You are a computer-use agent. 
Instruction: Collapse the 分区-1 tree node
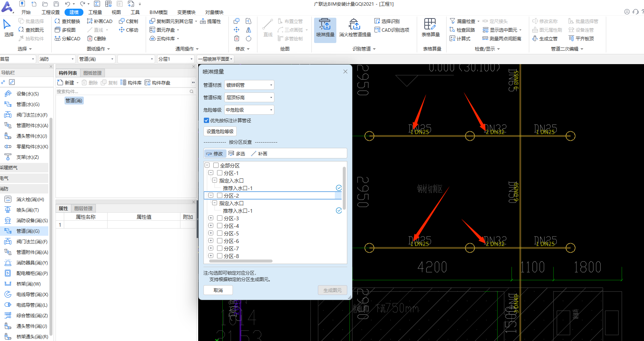click(x=211, y=173)
